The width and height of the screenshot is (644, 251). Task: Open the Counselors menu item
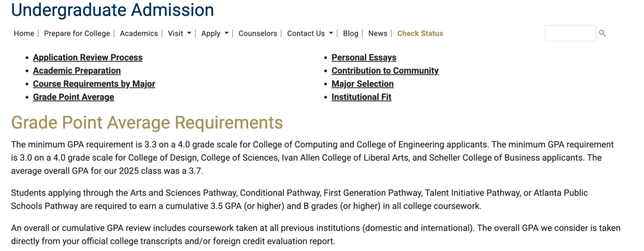coord(258,33)
